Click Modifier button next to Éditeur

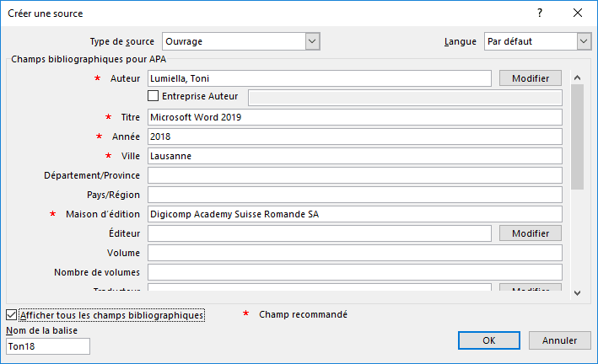click(531, 233)
